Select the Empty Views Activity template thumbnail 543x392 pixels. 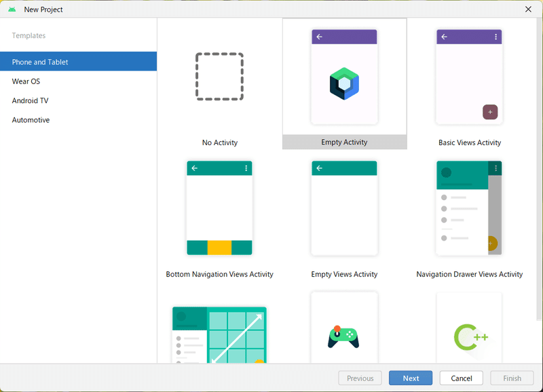(x=344, y=208)
